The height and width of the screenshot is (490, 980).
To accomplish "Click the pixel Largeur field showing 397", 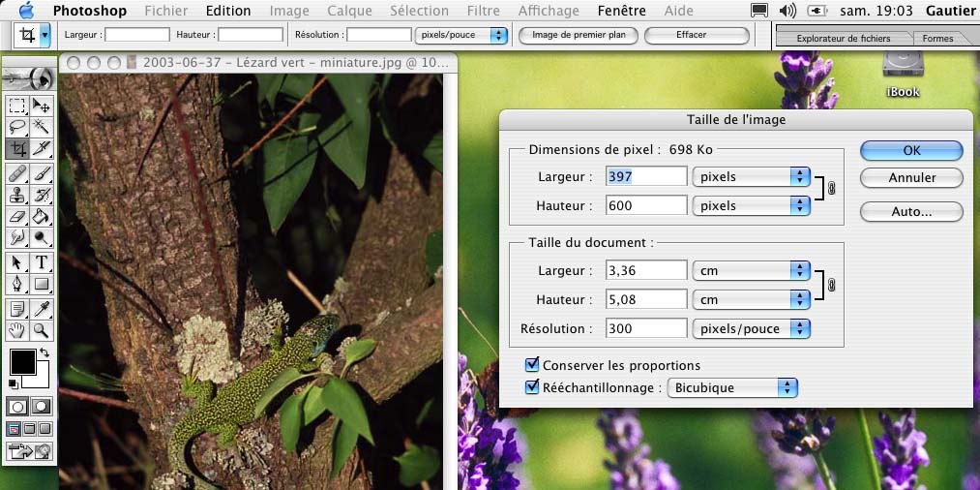I will (x=646, y=176).
